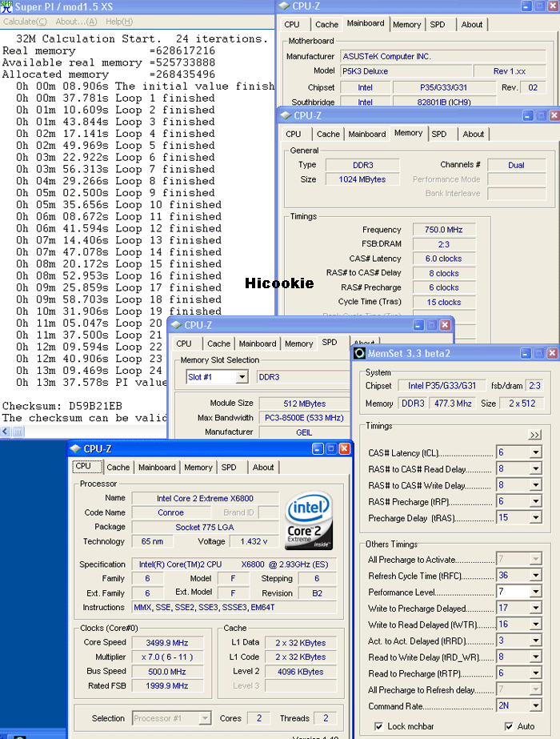Toggle the Lock mchbar checkbox

click(378, 726)
